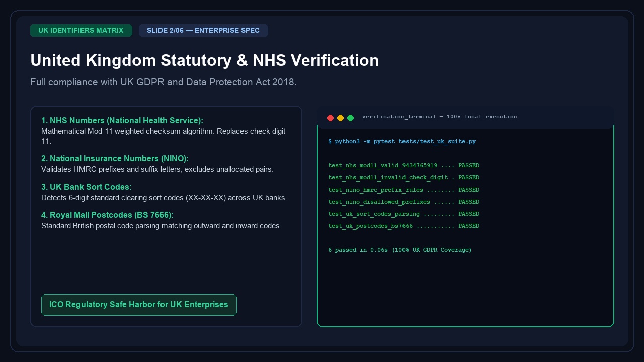Click test_nhs_mod11_invalid_check_digit result line
The height and width of the screenshot is (362, 644).
(404, 177)
